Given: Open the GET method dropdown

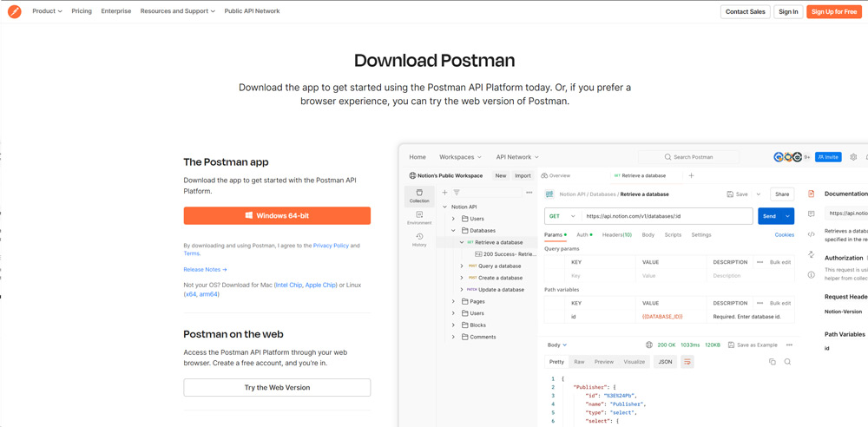Looking at the screenshot, I should tap(562, 216).
